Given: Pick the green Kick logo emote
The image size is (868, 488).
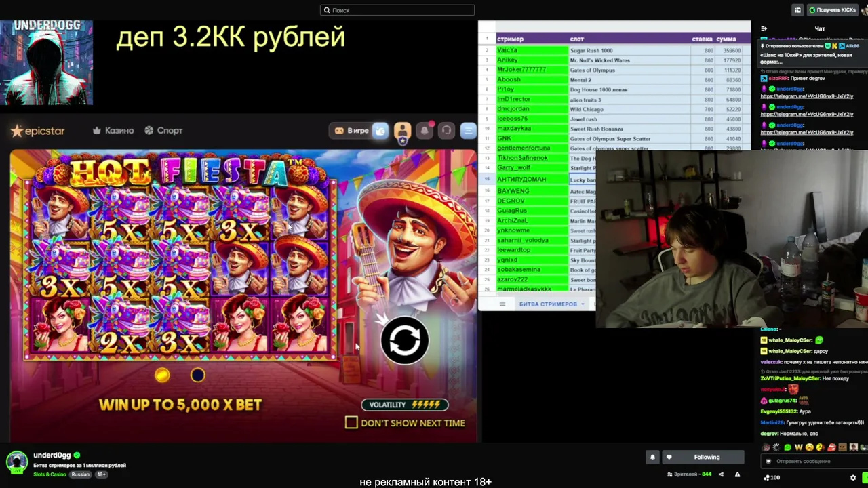Looking at the screenshot, I should click(787, 447).
